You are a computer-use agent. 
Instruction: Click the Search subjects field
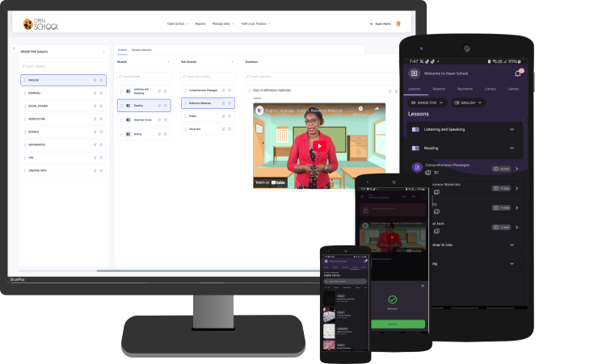[x=63, y=66]
